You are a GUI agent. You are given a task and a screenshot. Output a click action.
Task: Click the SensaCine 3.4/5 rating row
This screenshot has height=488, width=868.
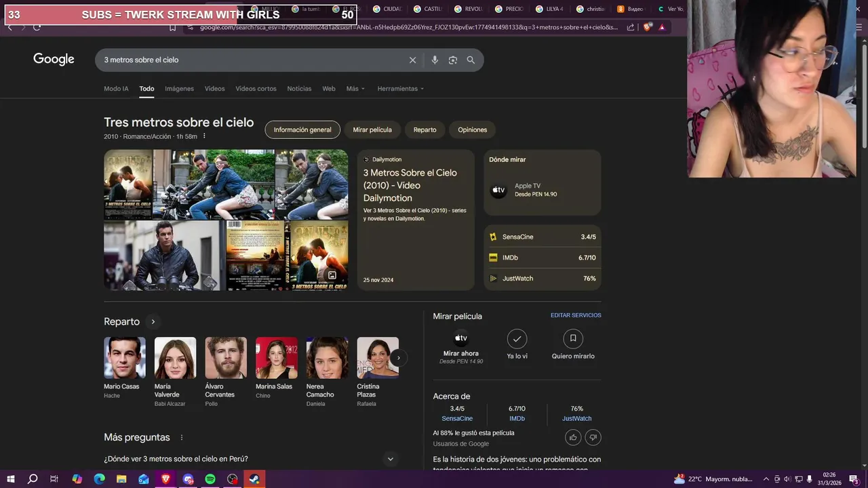coord(542,237)
